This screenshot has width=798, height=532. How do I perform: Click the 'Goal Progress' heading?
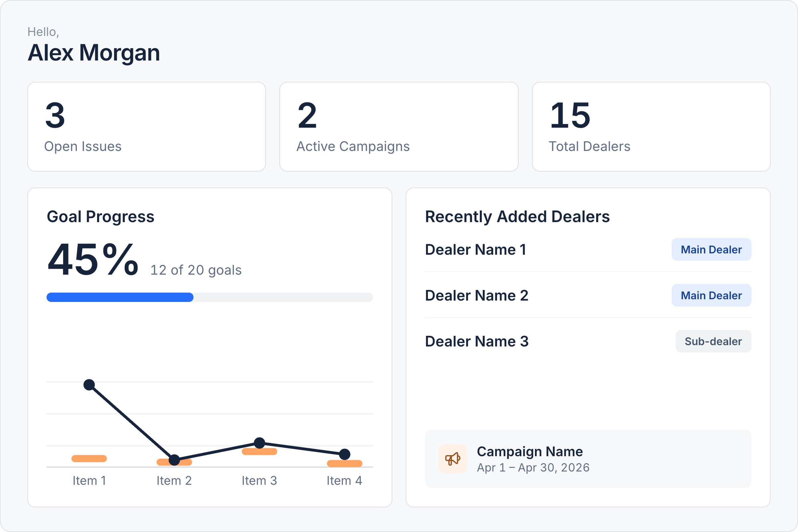coord(100,216)
